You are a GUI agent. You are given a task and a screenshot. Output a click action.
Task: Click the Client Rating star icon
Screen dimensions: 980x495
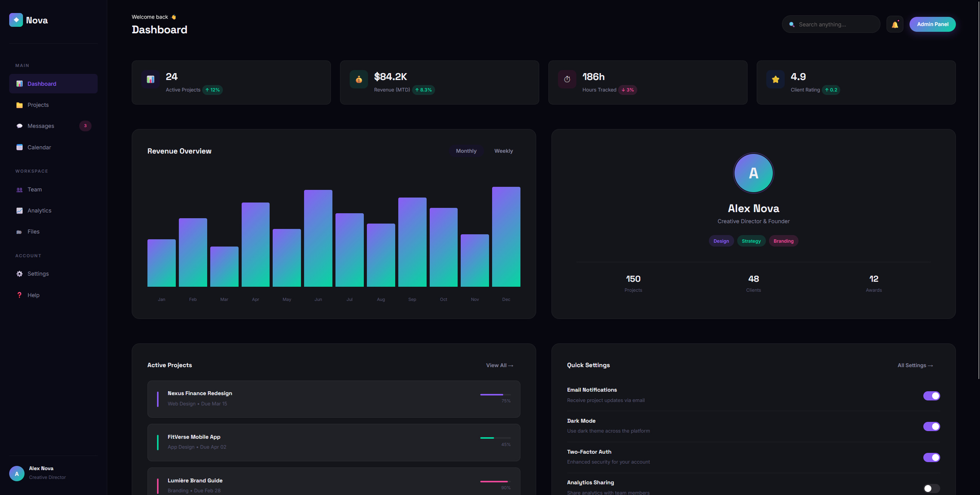point(775,79)
